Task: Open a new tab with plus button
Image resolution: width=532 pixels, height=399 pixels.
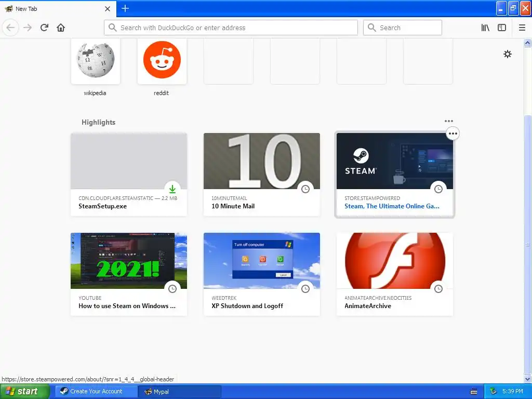Action: pyautogui.click(x=125, y=8)
